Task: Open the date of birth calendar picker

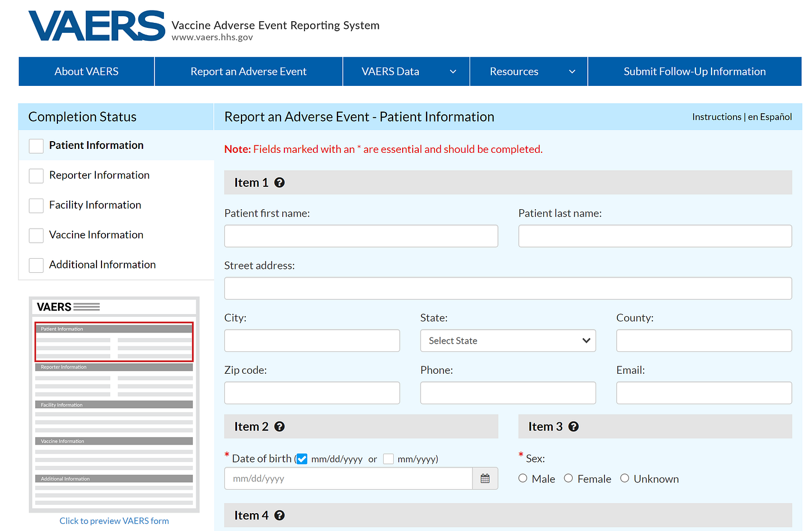Action: coord(485,479)
